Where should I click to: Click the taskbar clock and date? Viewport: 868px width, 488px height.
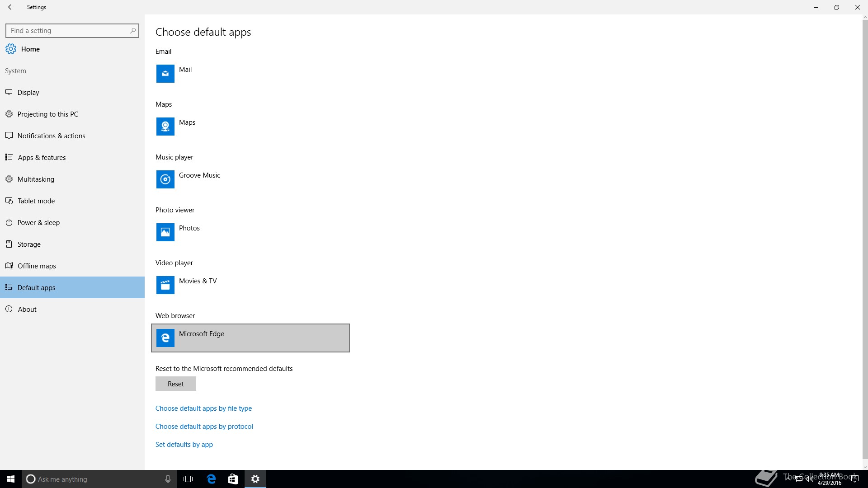tap(829, 479)
